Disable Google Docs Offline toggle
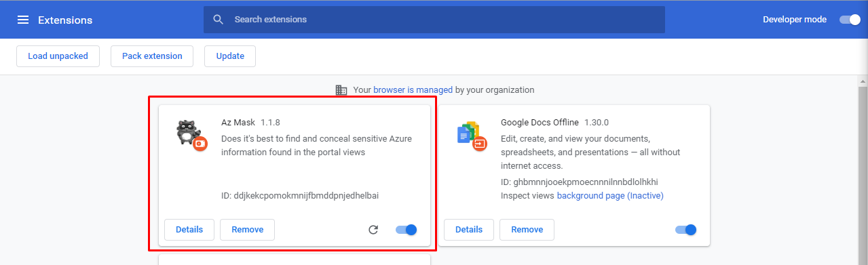 (x=685, y=230)
